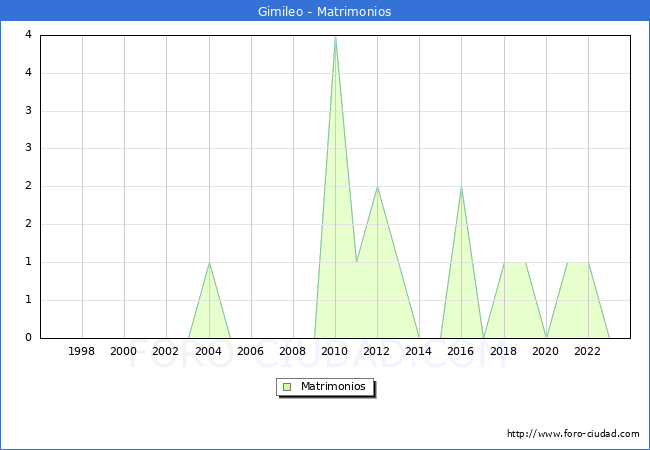This screenshot has width=650, height=450.
Task: Select the 2014 x-axis label
Action: [418, 351]
